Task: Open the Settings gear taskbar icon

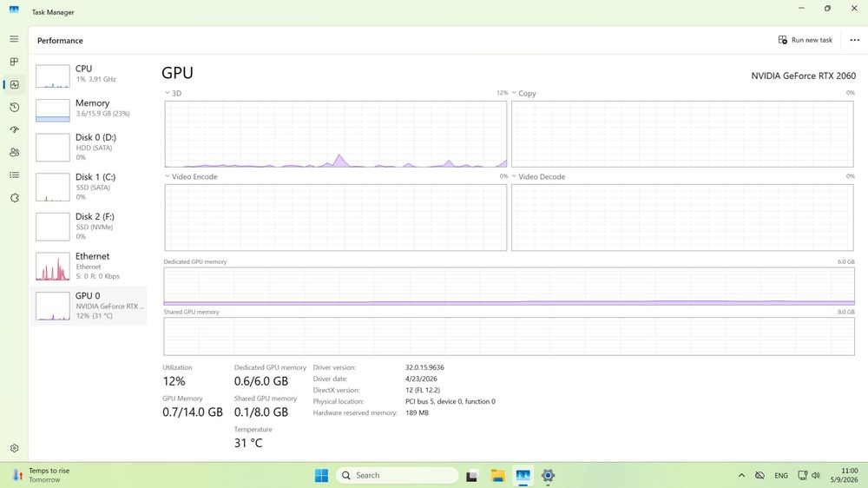Action: point(548,475)
